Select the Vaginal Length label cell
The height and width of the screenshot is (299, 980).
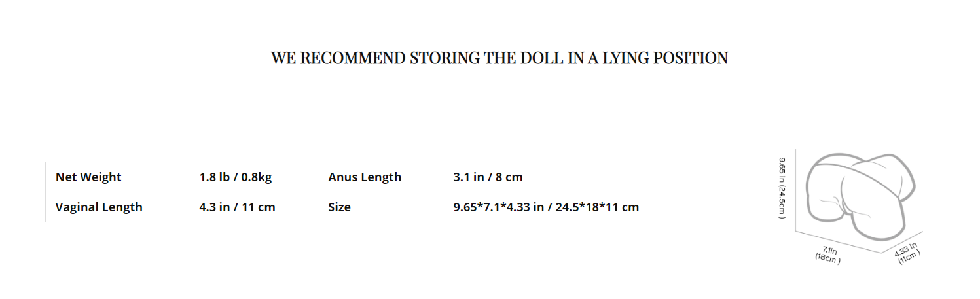(x=117, y=207)
